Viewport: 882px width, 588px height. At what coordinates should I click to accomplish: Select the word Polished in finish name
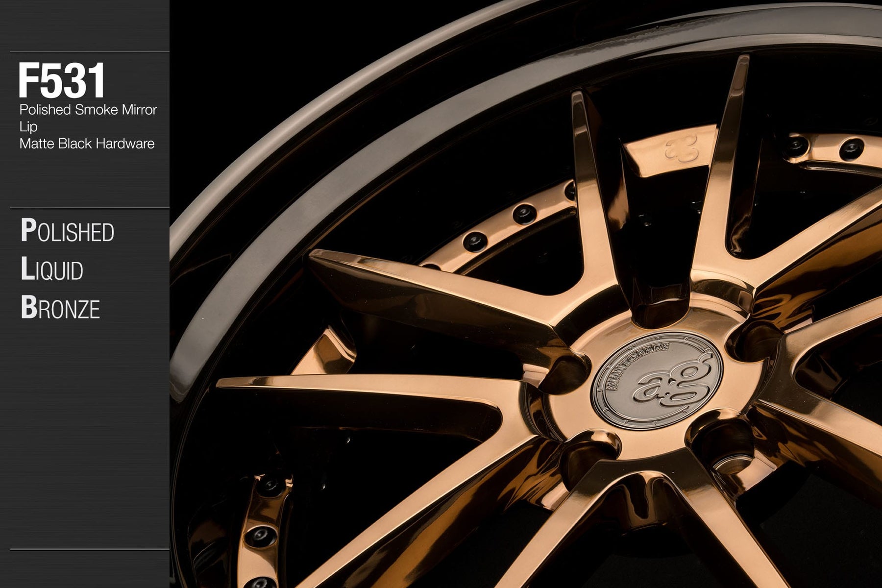(x=68, y=231)
